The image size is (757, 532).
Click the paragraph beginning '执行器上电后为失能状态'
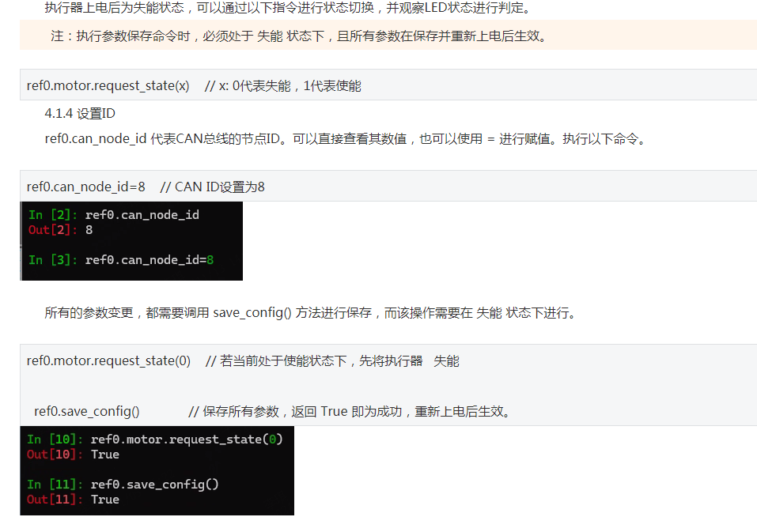click(x=288, y=8)
